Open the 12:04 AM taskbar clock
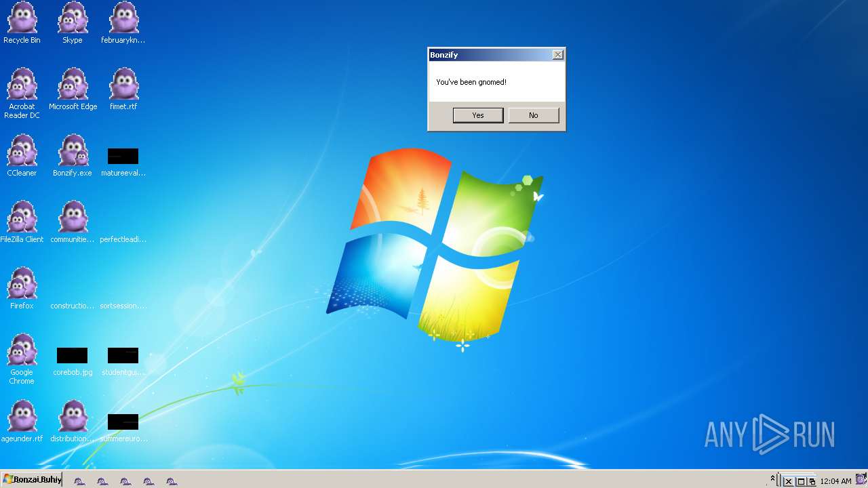This screenshot has width=868, height=488. (x=835, y=481)
